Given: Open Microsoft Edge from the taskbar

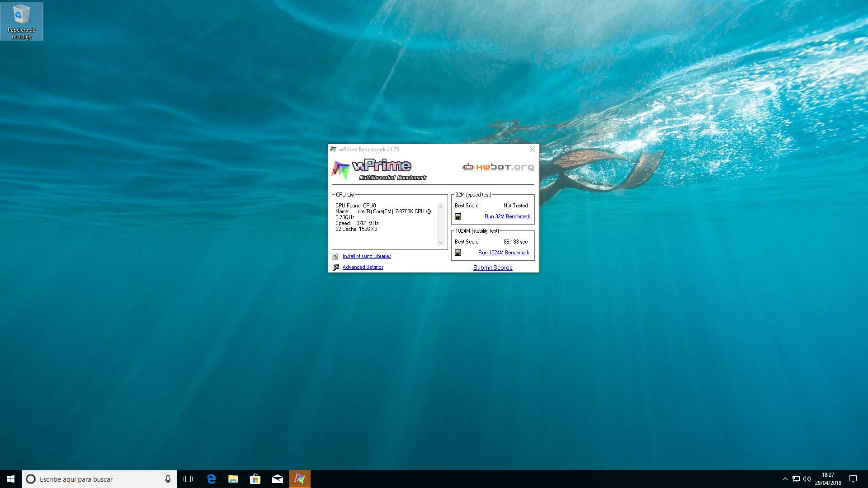Looking at the screenshot, I should coord(211,479).
